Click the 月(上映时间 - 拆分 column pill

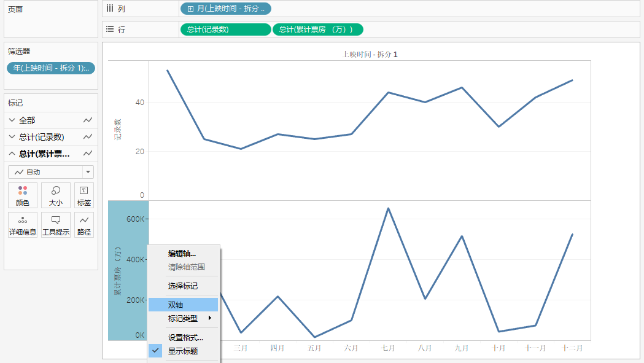226,9
